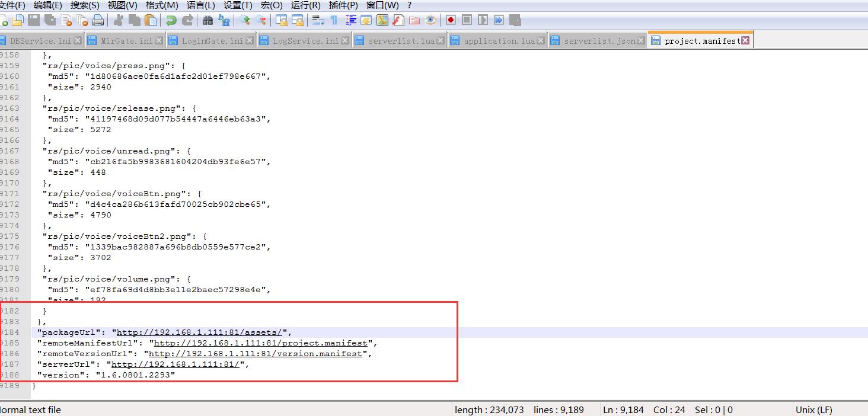Viewport: 868px width, 416px height.
Task: Click the Find and Replace icon
Action: [224, 21]
